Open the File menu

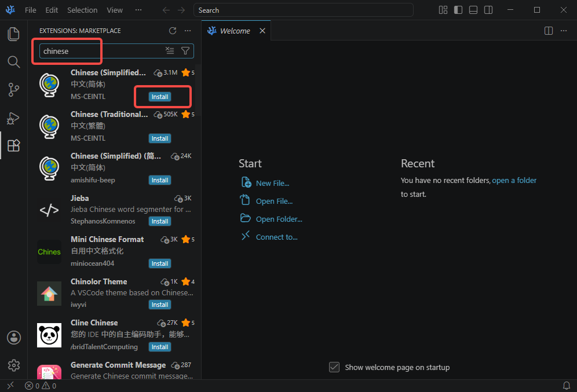(31, 10)
